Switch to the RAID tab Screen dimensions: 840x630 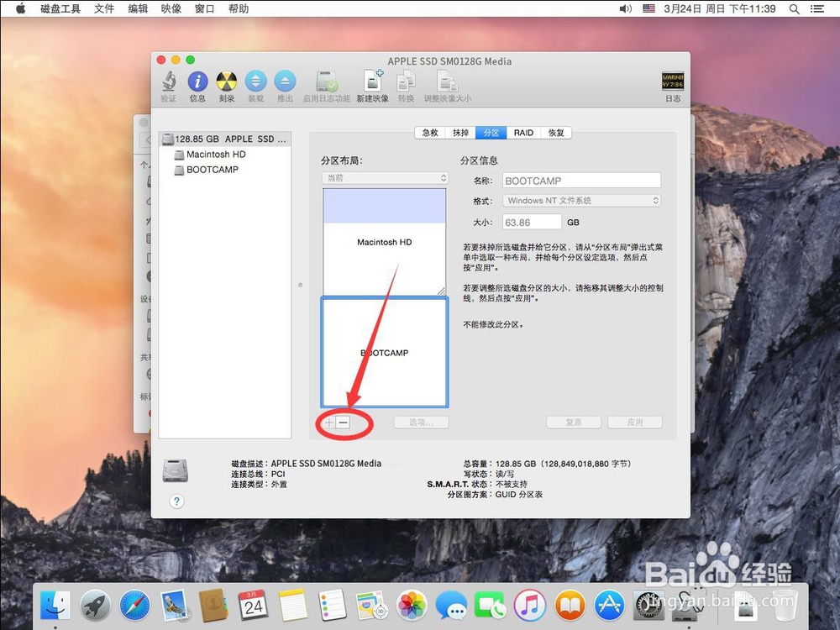[523, 133]
